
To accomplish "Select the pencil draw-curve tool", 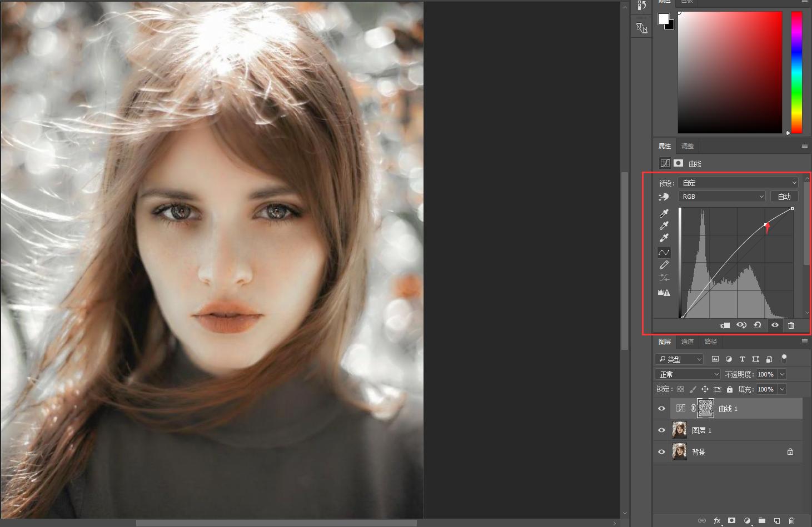I will [664, 265].
